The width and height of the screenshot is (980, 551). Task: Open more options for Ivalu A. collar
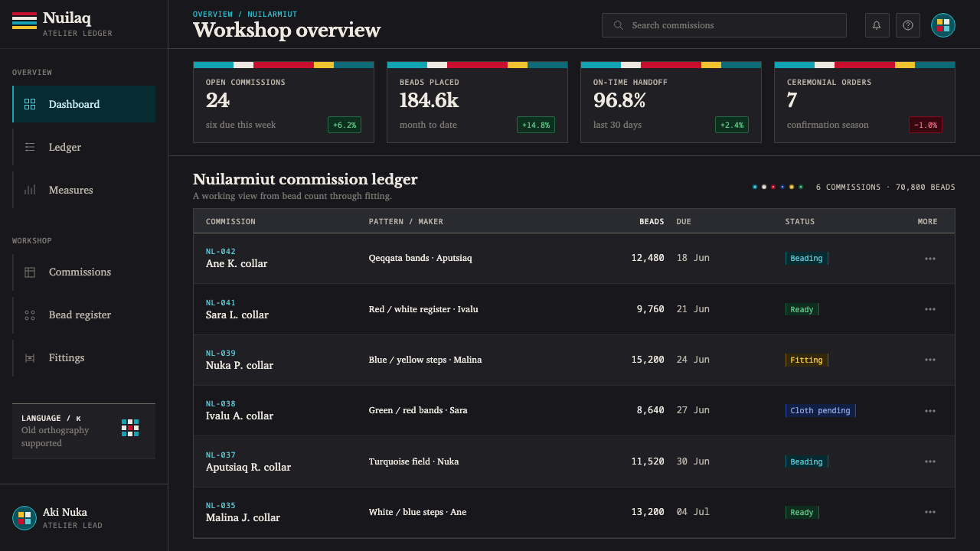(x=930, y=411)
